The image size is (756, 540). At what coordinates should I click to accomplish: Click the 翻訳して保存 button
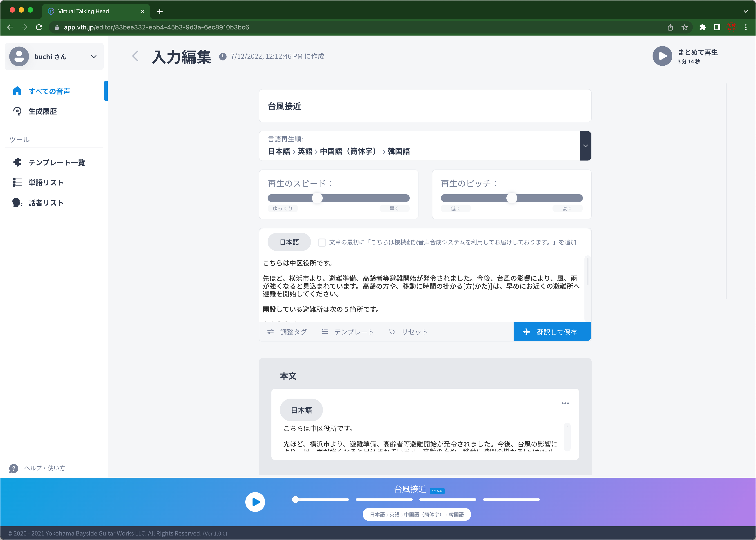(x=552, y=332)
